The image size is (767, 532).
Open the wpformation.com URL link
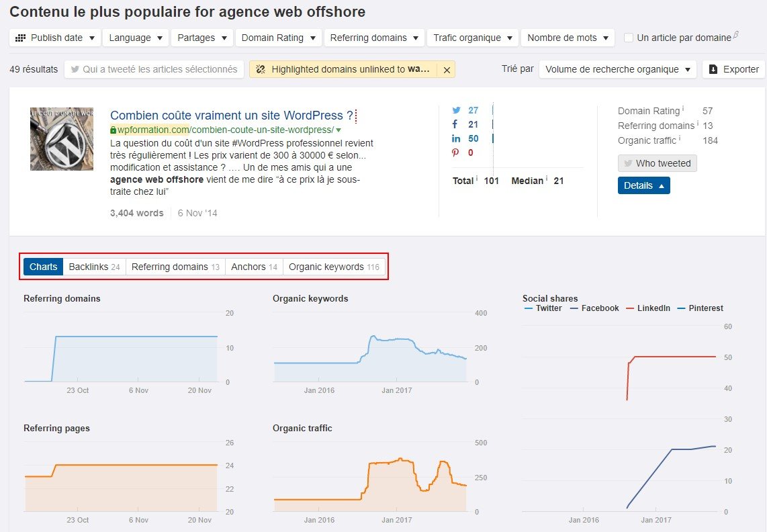(226, 130)
